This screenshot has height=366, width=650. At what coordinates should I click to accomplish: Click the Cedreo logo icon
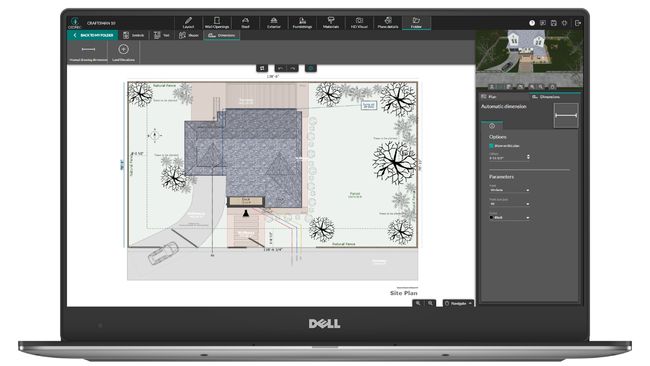[75, 22]
